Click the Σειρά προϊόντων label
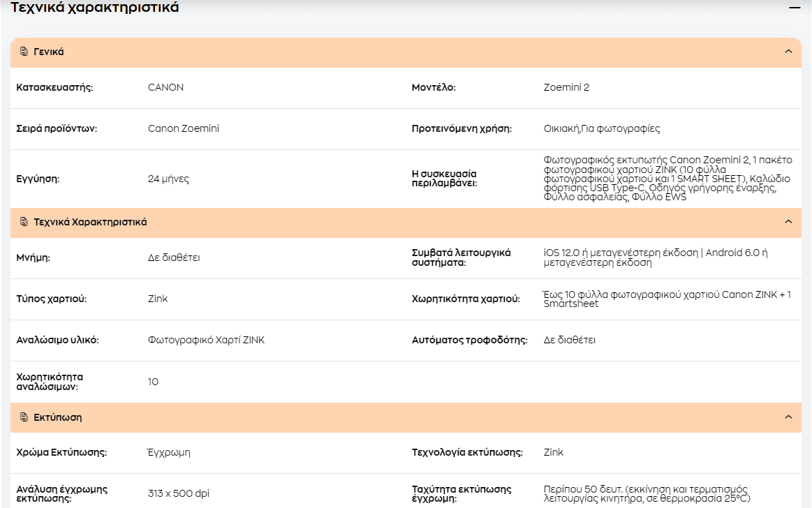 click(x=57, y=129)
